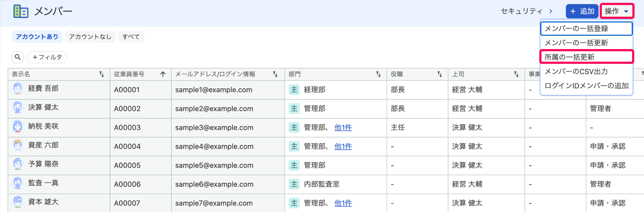
Task: Click avatar of 監査 一真
Action: [18, 183]
